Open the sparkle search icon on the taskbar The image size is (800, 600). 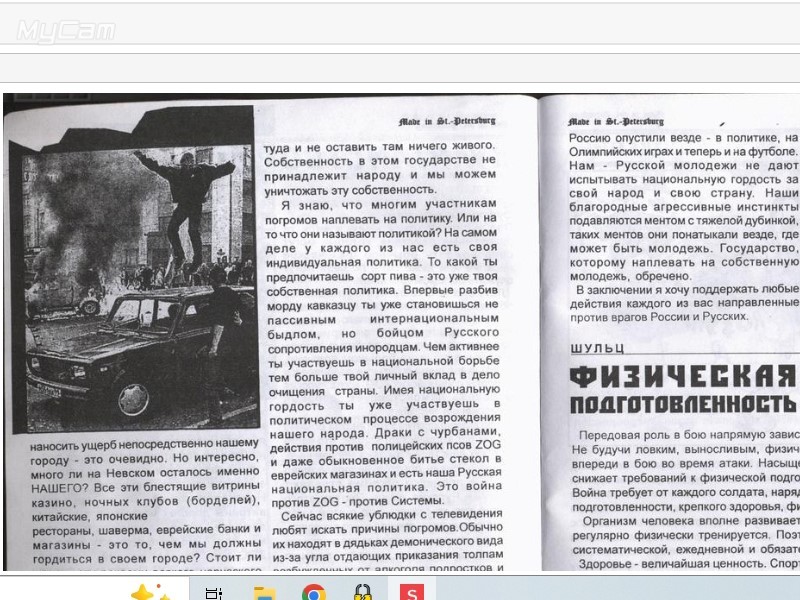tap(150, 593)
